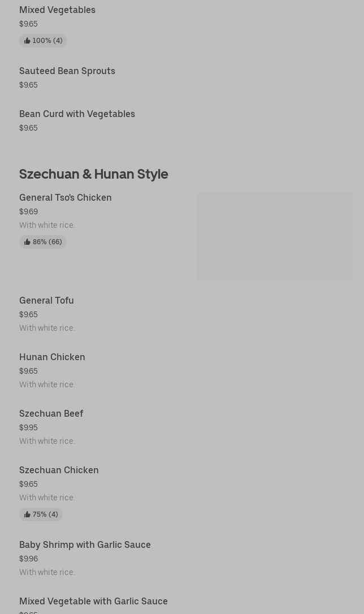Click thumbs-up icon on Szechuan Chicken 75% rating
This screenshot has width=364, height=614.
click(x=27, y=514)
